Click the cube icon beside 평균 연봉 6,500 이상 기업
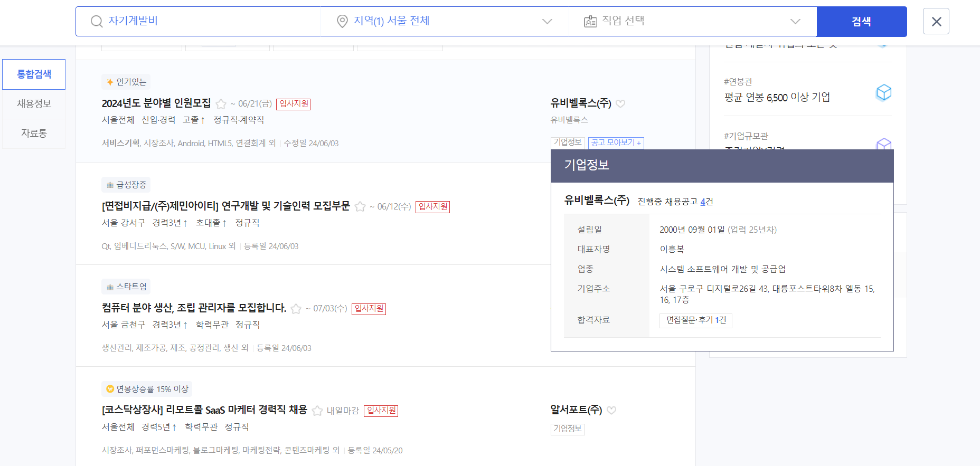Image resolution: width=980 pixels, height=466 pixels. tap(883, 92)
